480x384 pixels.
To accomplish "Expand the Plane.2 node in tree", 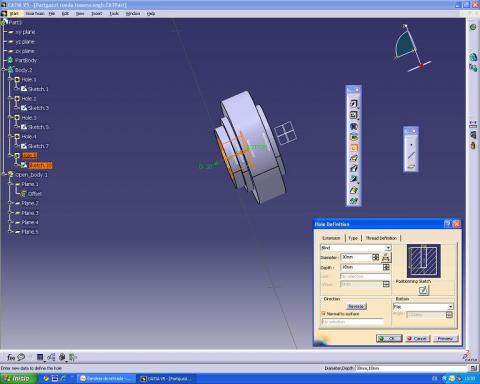I will (x=11, y=203).
